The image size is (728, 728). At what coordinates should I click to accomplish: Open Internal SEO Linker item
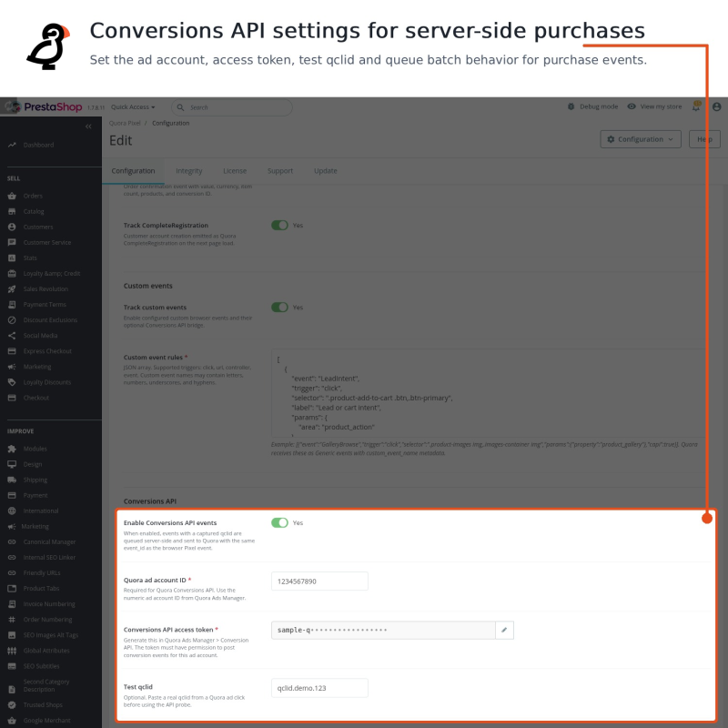(x=41, y=557)
